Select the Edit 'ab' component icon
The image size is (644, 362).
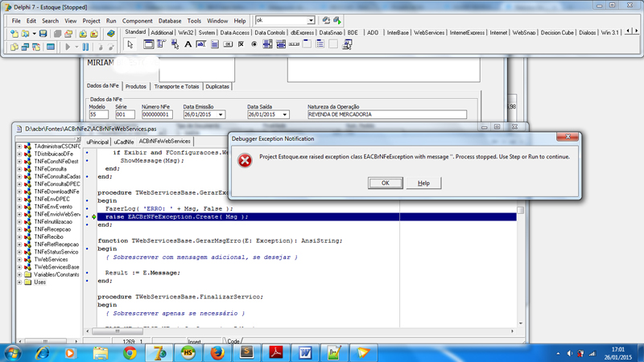point(200,44)
